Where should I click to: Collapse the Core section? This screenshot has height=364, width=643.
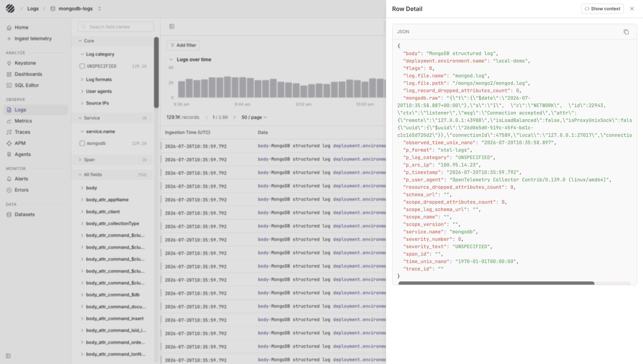[x=80, y=41]
